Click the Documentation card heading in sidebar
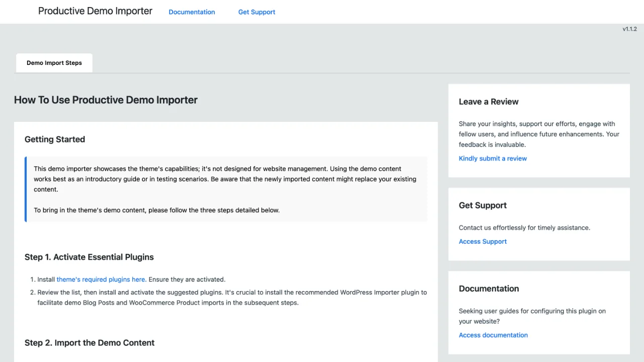The image size is (644, 362). [x=489, y=288]
